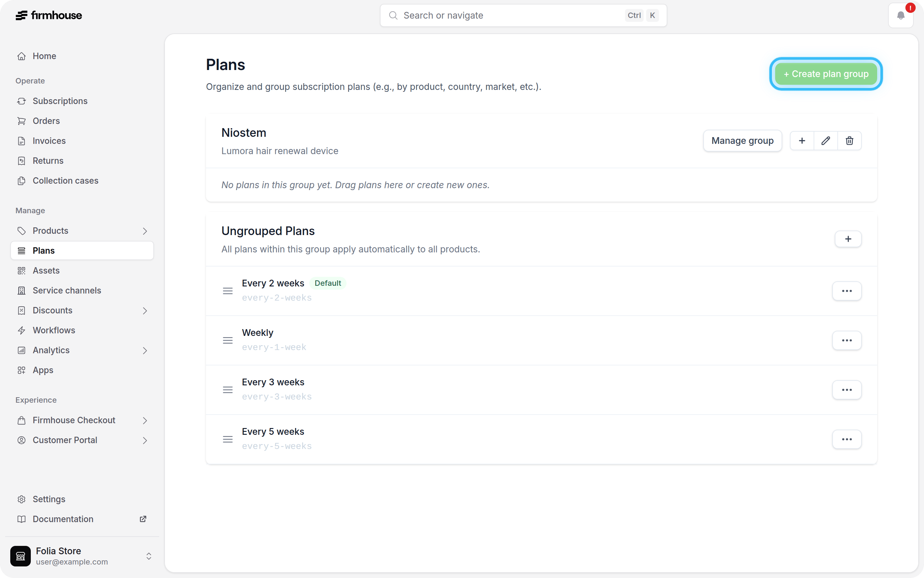Open the Analytics sidebar entry

82,350
